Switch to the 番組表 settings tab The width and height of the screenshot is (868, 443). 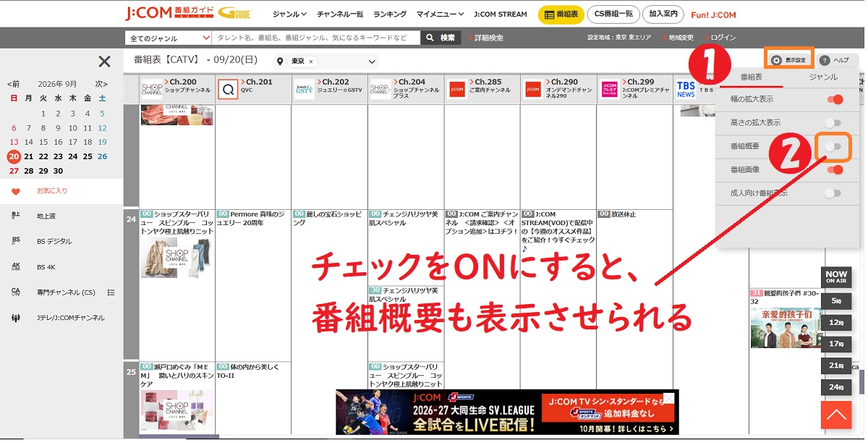(751, 77)
